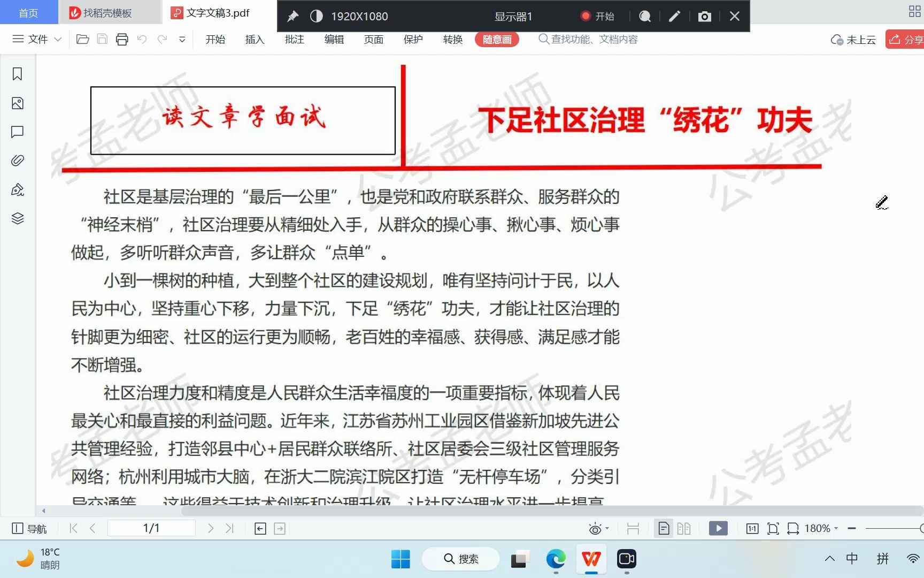Click the previous view back icon

(260, 529)
